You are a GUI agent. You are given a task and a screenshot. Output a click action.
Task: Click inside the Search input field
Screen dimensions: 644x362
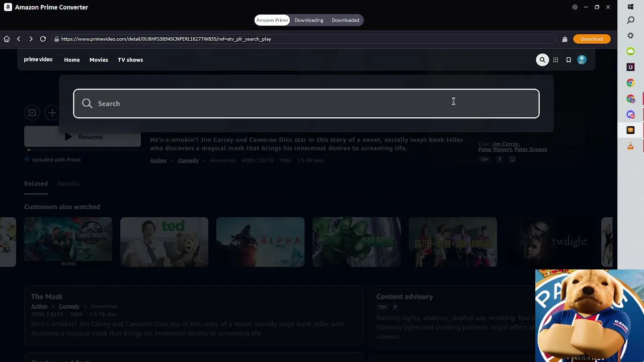click(x=306, y=104)
